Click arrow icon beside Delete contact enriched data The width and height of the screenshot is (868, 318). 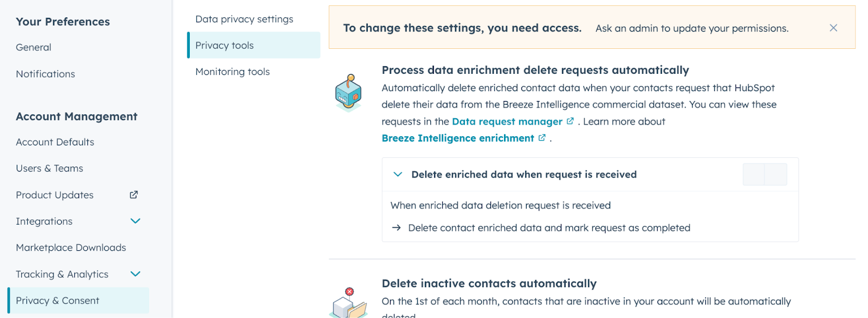coord(397,228)
